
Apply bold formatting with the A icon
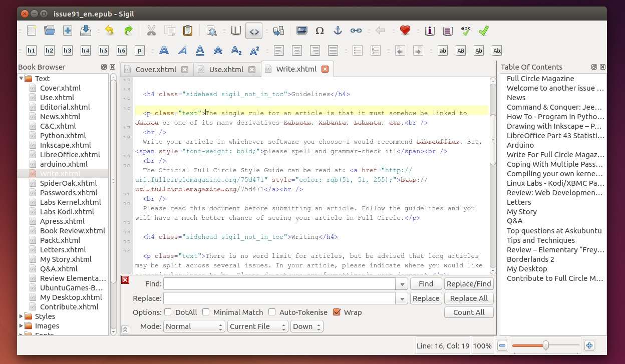pyautogui.click(x=164, y=50)
